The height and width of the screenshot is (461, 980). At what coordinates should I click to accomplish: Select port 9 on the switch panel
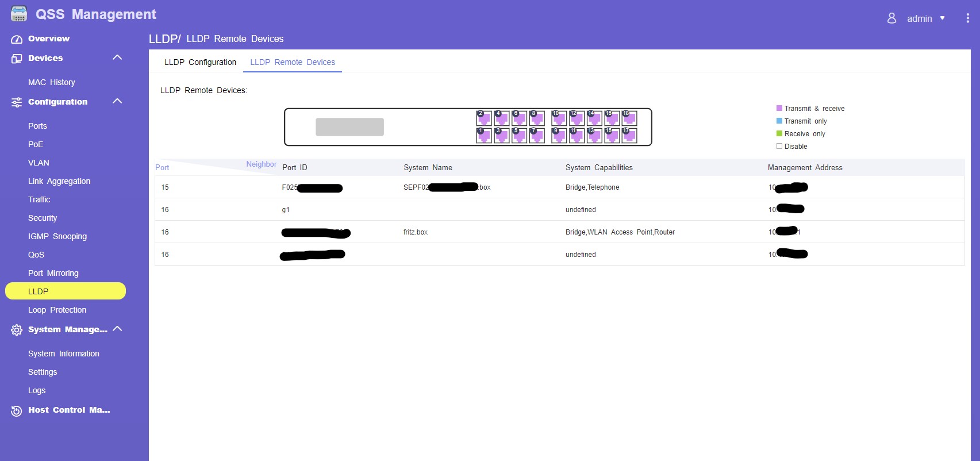pyautogui.click(x=559, y=136)
